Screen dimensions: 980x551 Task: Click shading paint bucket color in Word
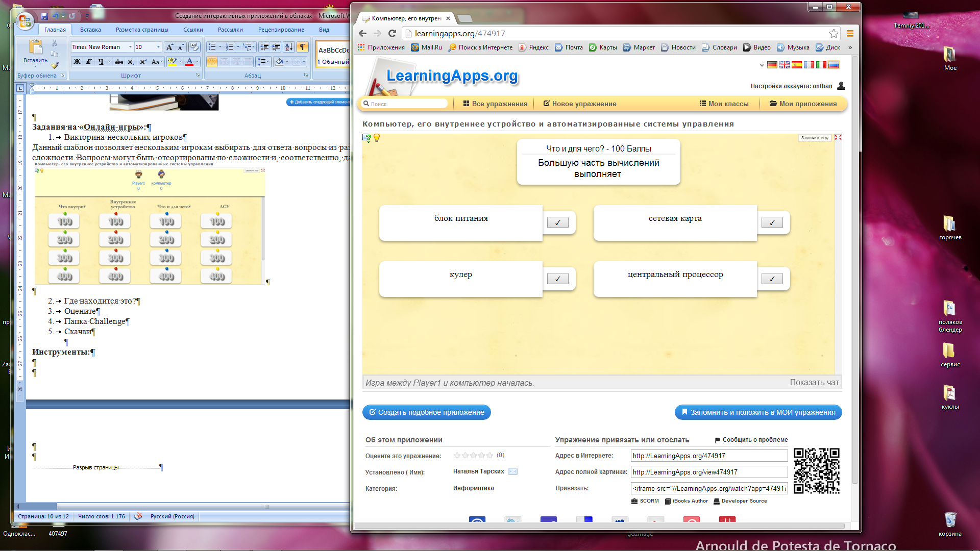[x=279, y=62]
